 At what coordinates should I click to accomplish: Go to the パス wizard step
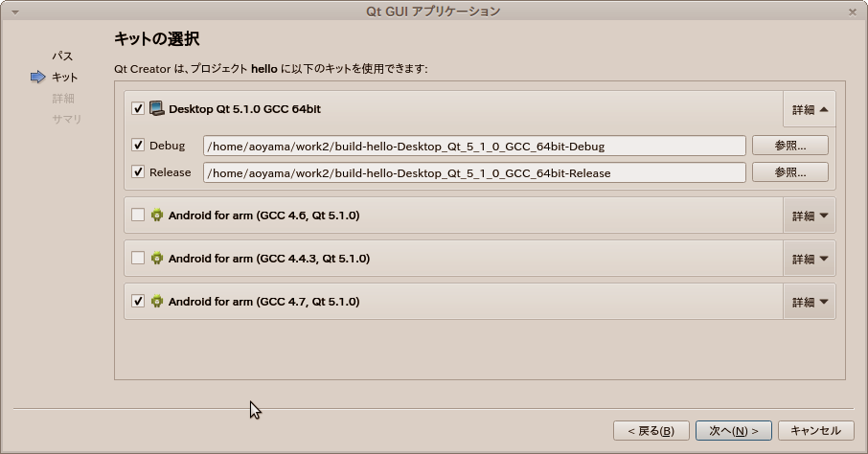[62, 56]
